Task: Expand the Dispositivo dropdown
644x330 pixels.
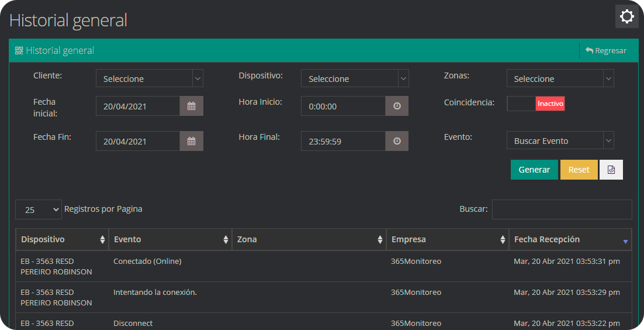Action: [x=354, y=78]
